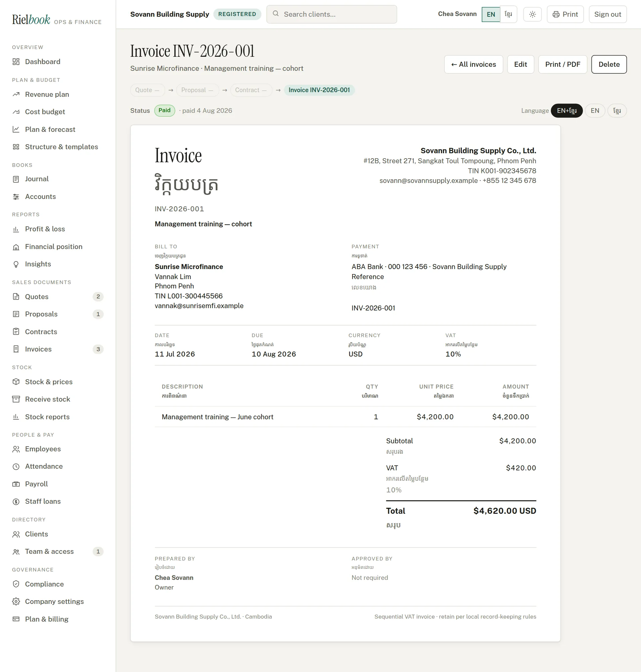Go back to All invoices
641x672 pixels.
click(x=474, y=64)
